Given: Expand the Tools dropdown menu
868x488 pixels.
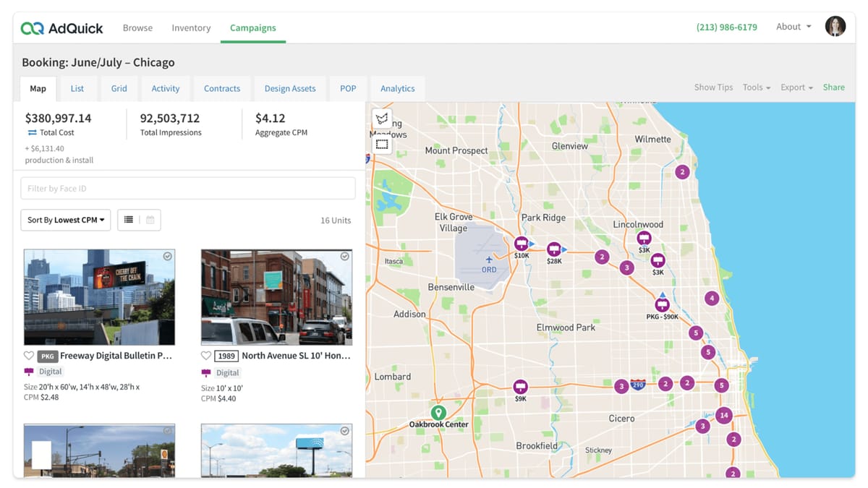Looking at the screenshot, I should click(x=756, y=87).
